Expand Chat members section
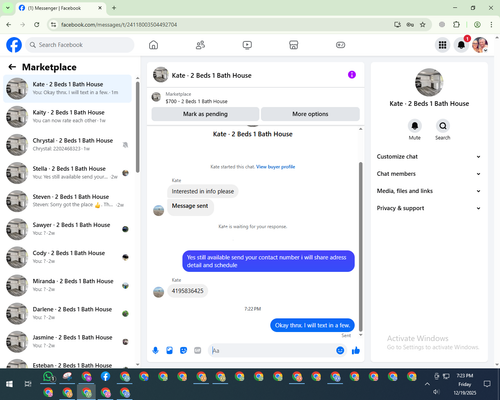 click(429, 174)
